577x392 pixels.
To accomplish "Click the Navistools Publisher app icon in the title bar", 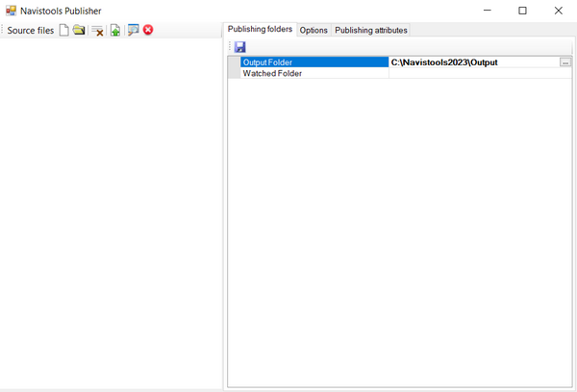I will pos(12,11).
